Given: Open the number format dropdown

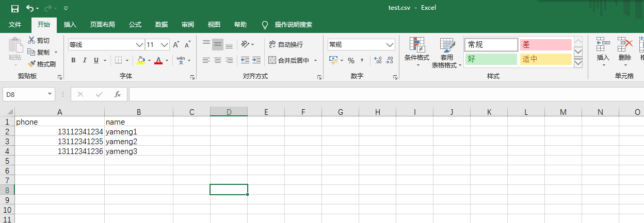Looking at the screenshot, I should pos(390,45).
